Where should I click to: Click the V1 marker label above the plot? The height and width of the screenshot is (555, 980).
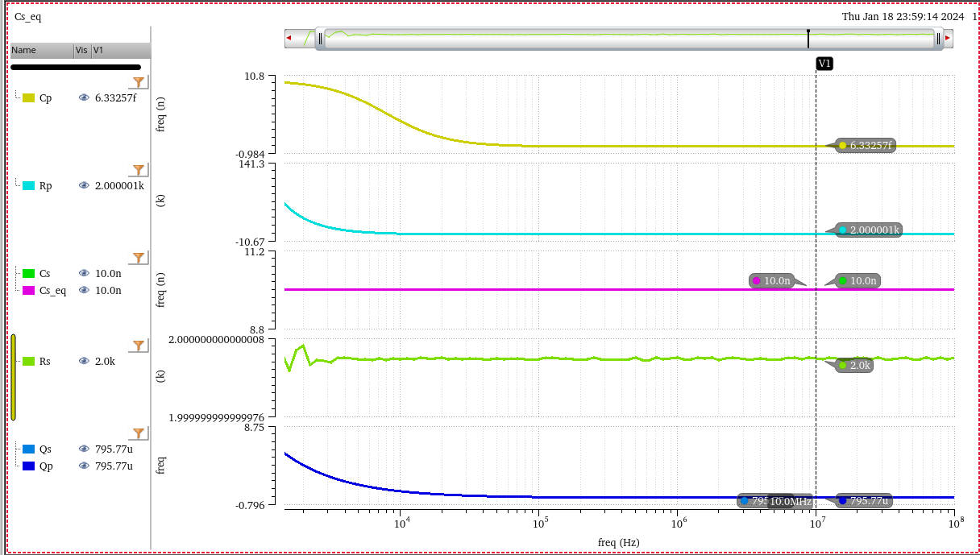tap(824, 64)
